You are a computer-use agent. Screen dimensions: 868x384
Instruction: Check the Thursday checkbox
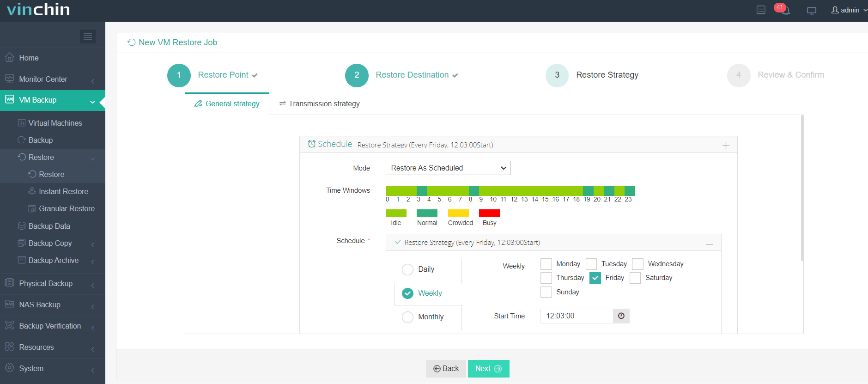(x=546, y=278)
